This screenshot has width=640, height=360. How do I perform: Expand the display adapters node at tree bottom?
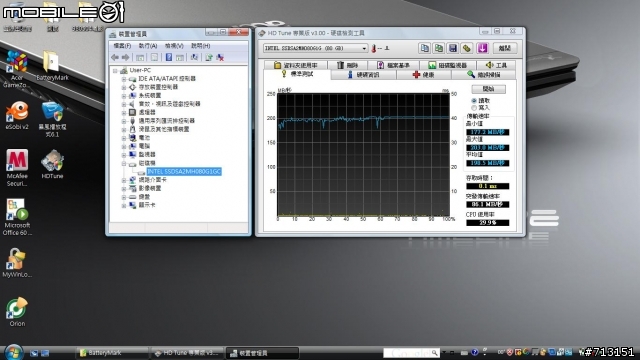(124, 205)
